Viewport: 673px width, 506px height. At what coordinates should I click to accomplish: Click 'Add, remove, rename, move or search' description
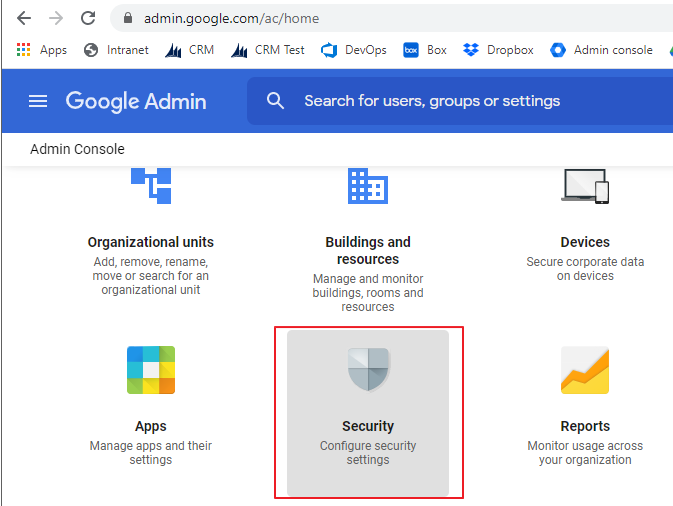coord(151,276)
